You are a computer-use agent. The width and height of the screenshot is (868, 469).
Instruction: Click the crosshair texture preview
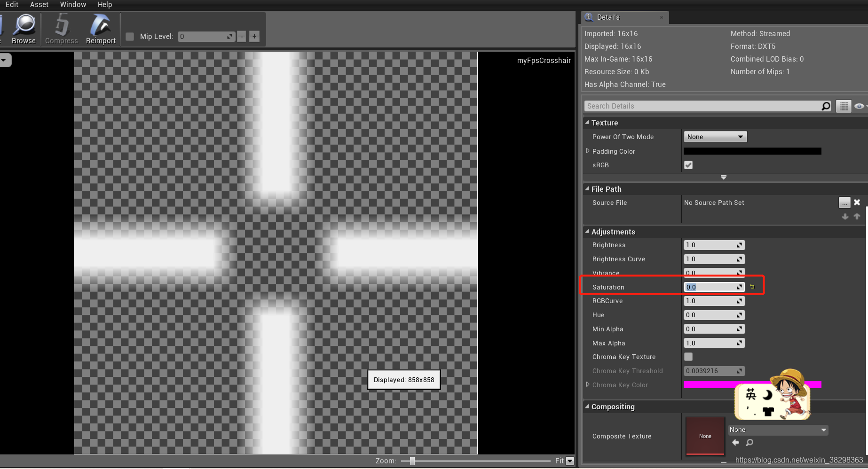[x=276, y=253]
